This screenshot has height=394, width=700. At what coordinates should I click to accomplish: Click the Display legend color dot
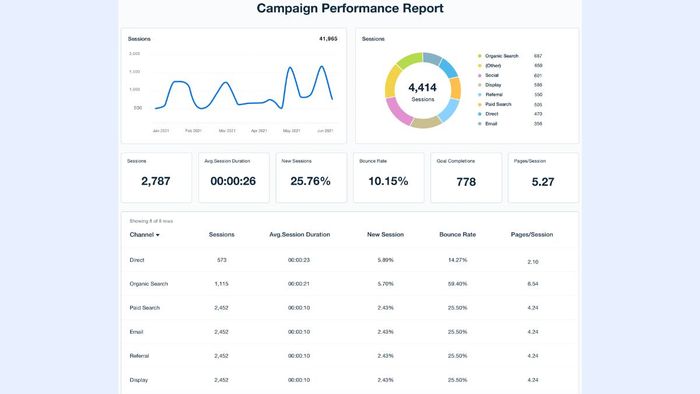coord(480,85)
